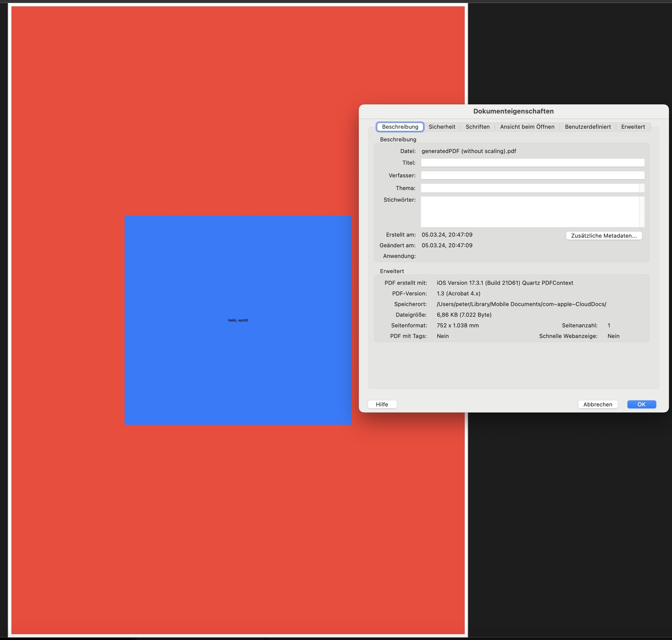
Task: Click the PDF-Version value 1.3 (Acrobat 4.x)
Action: (458, 293)
